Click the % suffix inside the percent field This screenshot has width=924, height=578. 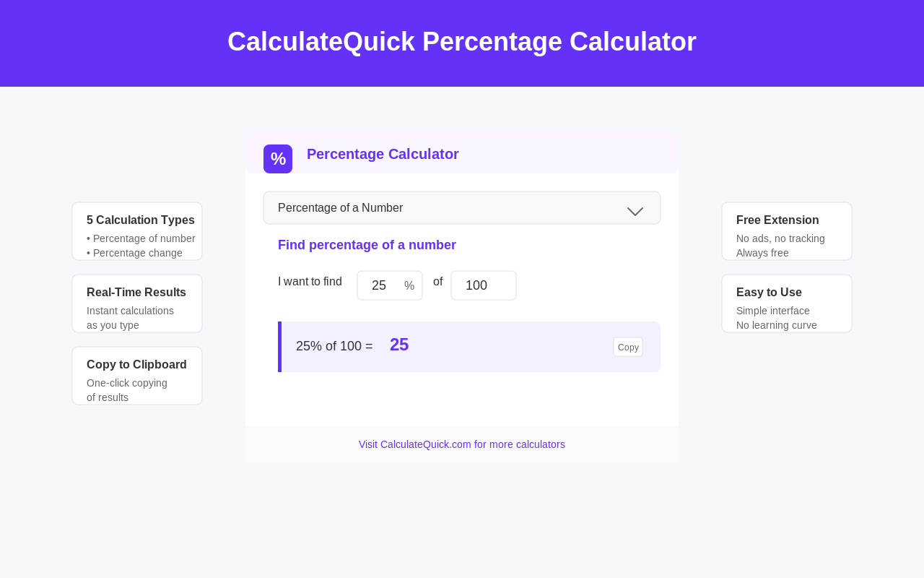click(x=409, y=286)
